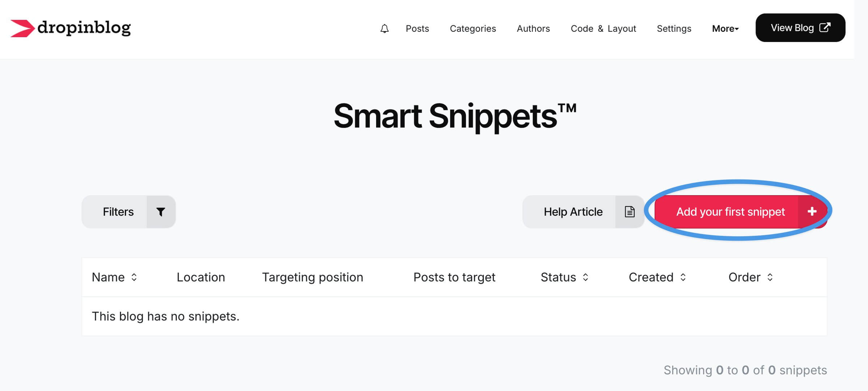This screenshot has height=391, width=868.
Task: Select the DropInBlog arrow logo
Action: click(22, 28)
